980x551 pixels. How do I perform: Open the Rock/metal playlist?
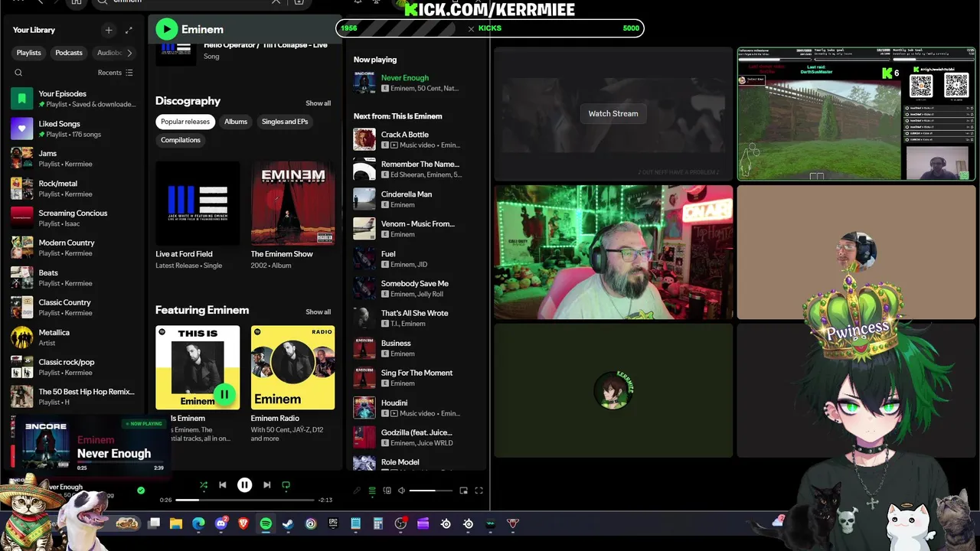[73, 188]
